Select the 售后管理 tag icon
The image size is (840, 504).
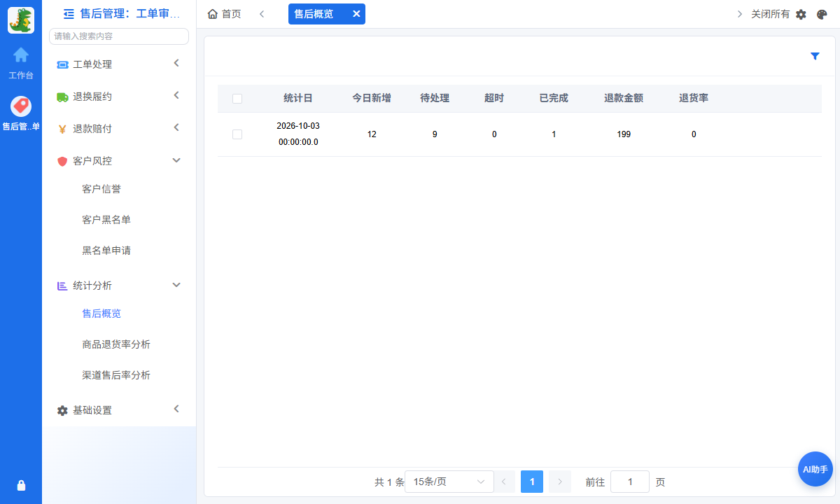click(21, 106)
